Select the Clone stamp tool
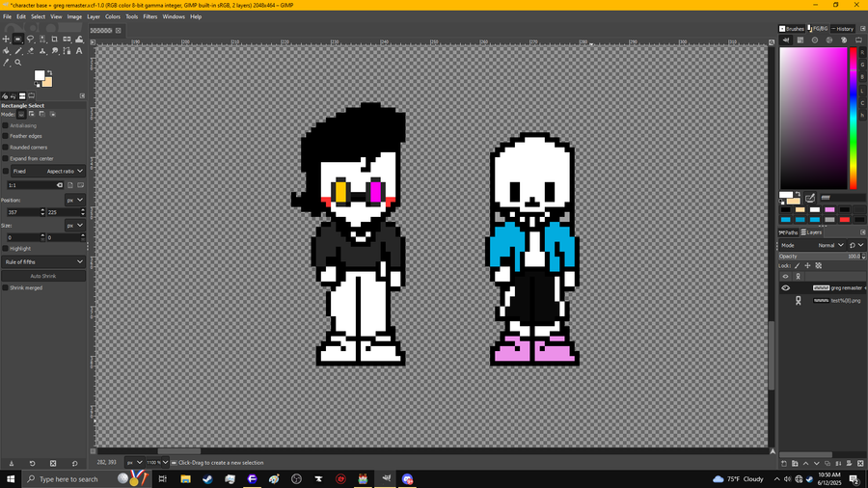 coord(42,51)
